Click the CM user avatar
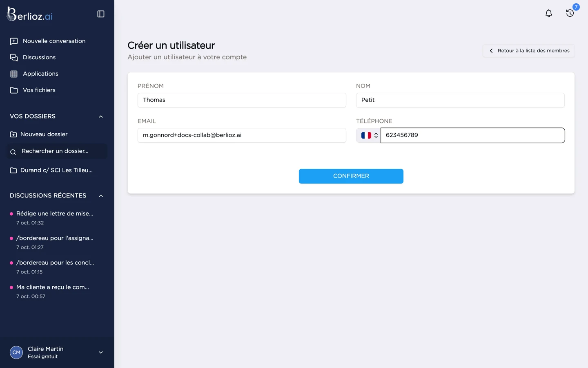This screenshot has width=588, height=368. 16,352
